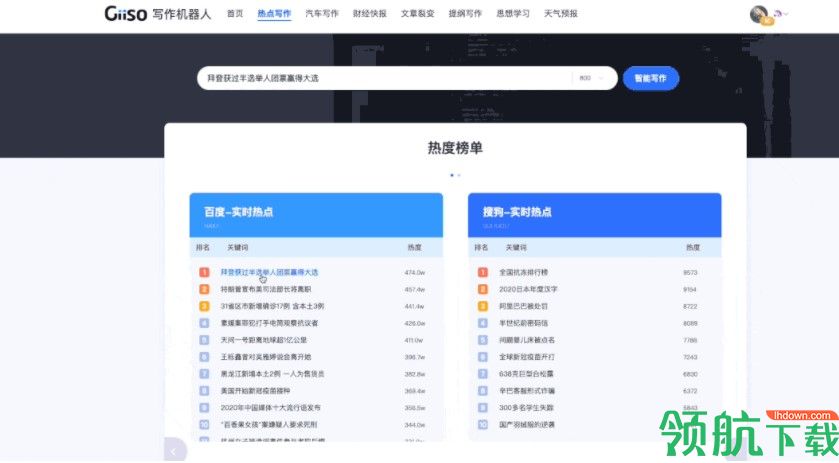Click rank 3 badge in 百度 list

(x=204, y=306)
